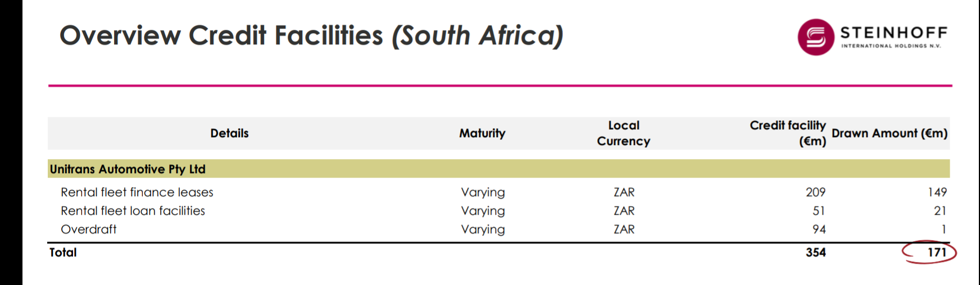This screenshot has height=285, width=980.
Task: Select the Overview Credit Facilities title
Action: [311, 35]
